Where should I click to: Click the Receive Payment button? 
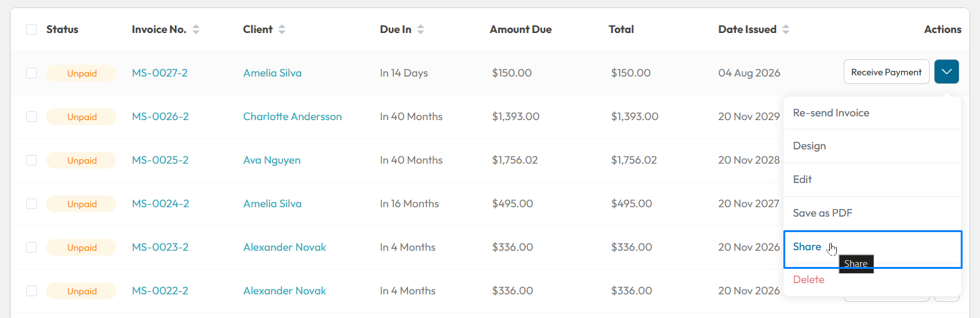click(x=886, y=72)
